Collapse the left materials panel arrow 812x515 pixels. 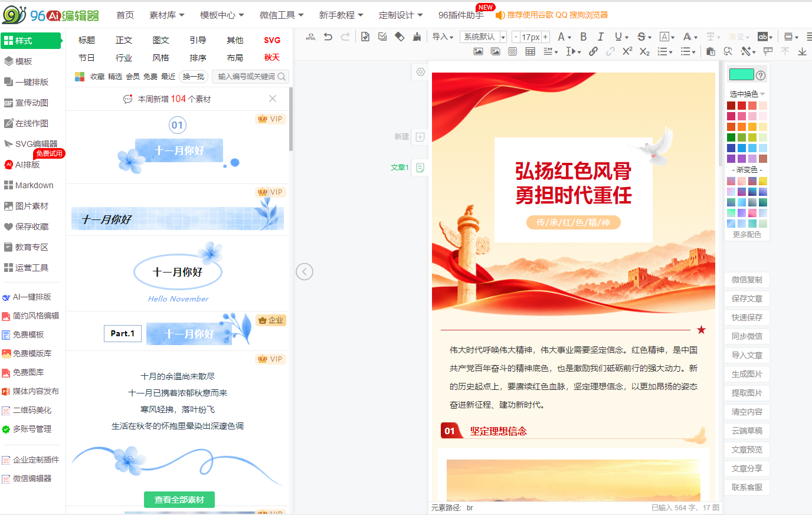[304, 271]
